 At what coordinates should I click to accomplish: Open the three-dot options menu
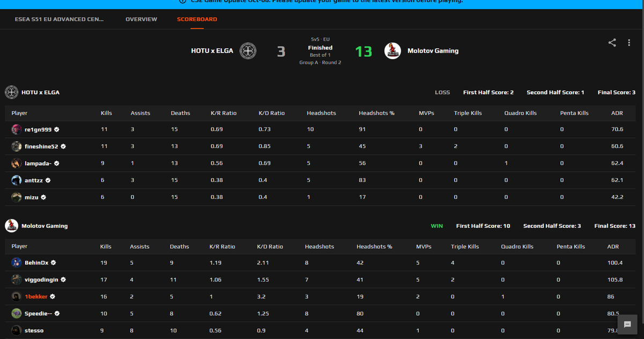(629, 43)
